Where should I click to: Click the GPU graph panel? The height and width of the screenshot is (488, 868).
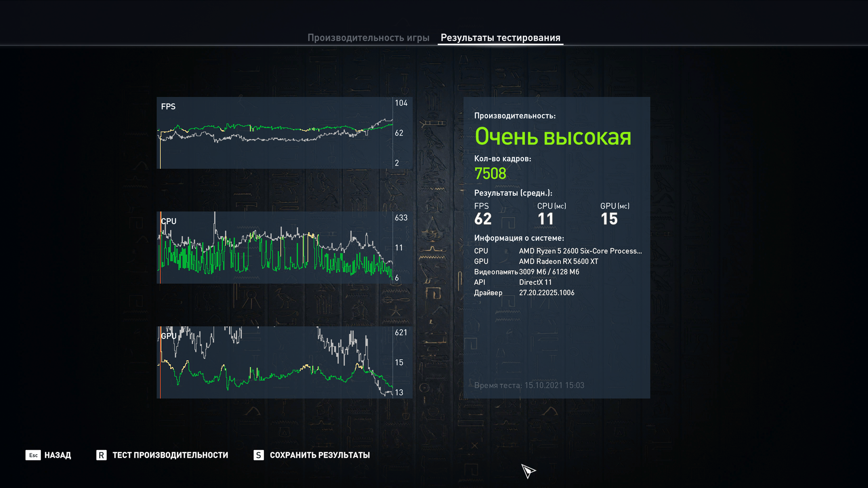[275, 362]
